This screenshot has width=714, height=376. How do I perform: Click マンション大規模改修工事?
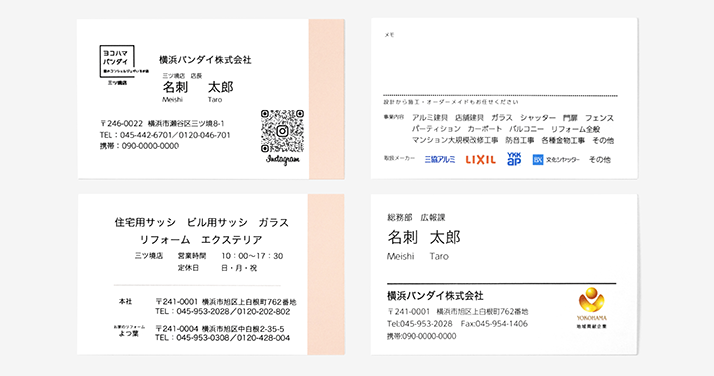455,141
